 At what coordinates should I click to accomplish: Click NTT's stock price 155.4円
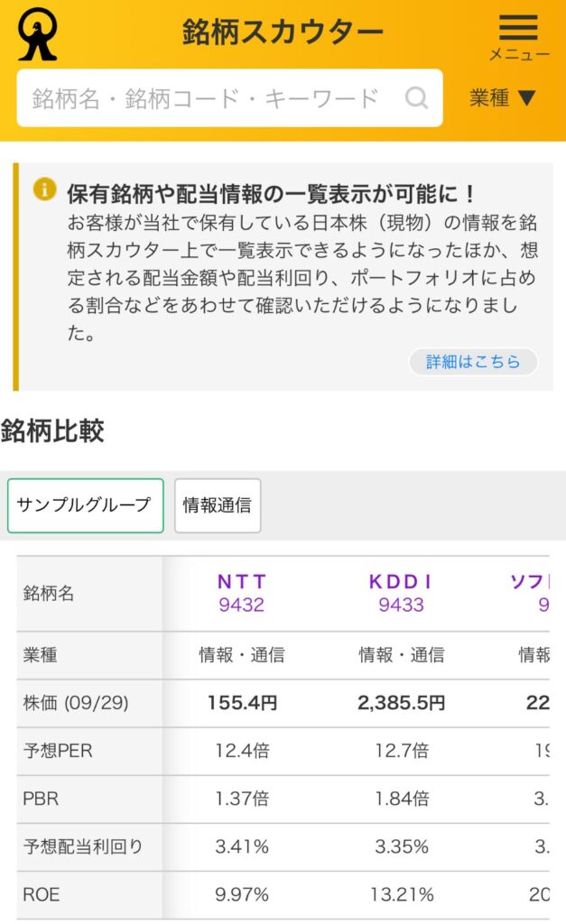(x=242, y=703)
